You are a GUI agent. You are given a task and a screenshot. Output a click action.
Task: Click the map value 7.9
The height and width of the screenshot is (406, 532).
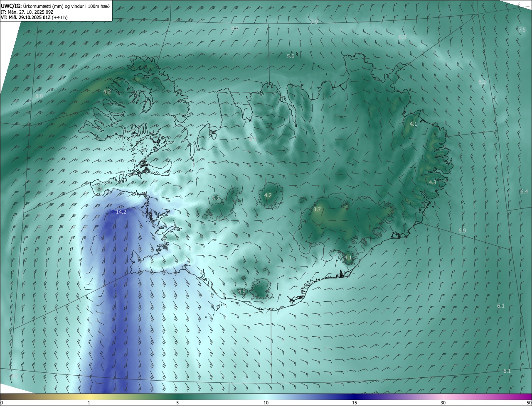(314, 22)
